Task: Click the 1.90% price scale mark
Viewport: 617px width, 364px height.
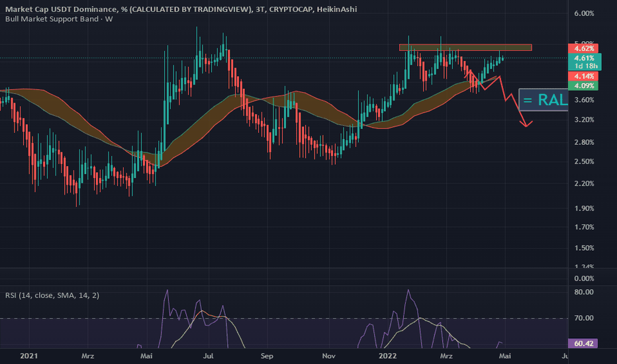Action: click(584, 208)
